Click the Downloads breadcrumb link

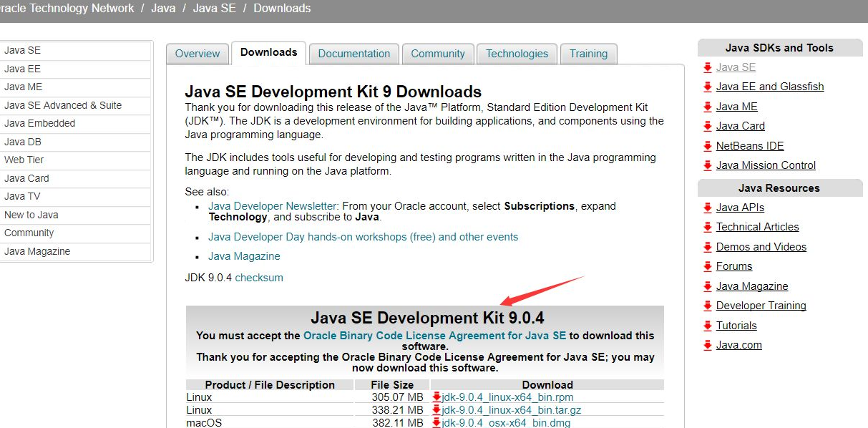pos(282,9)
